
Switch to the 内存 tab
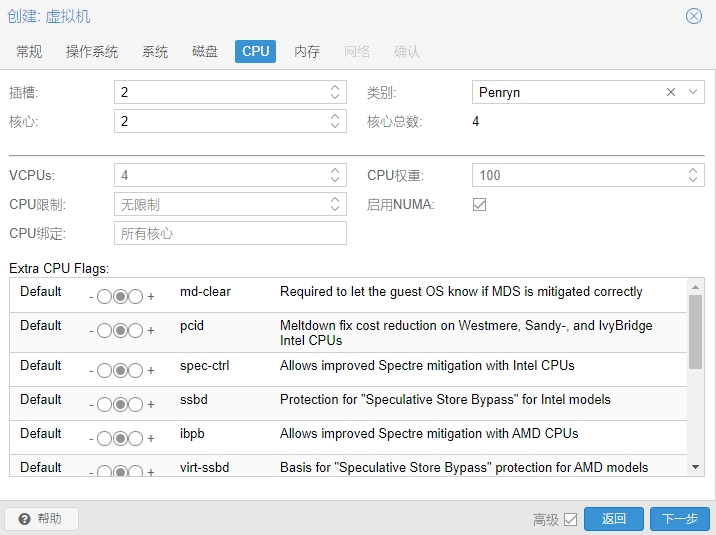[x=307, y=51]
